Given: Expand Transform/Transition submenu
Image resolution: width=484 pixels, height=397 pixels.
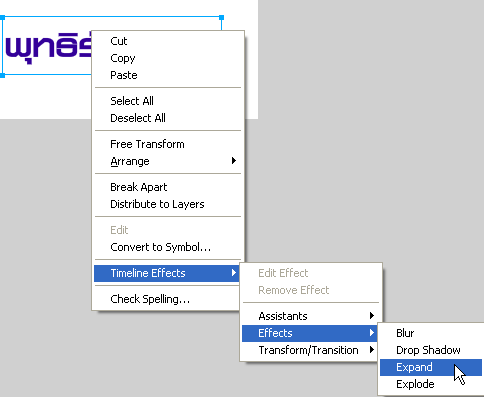Looking at the screenshot, I should (x=311, y=350).
